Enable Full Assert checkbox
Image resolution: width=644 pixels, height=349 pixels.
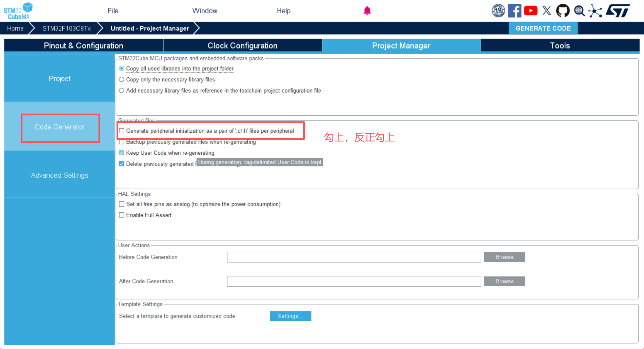pyautogui.click(x=122, y=215)
